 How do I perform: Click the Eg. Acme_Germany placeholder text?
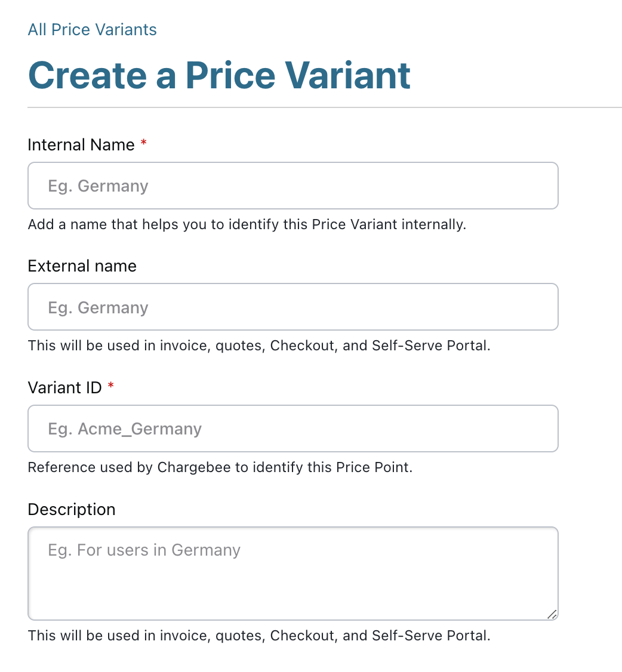[125, 429]
